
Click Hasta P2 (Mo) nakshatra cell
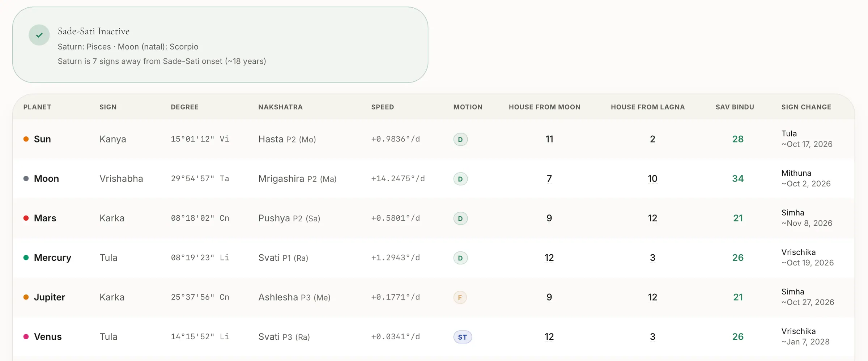[x=287, y=139]
